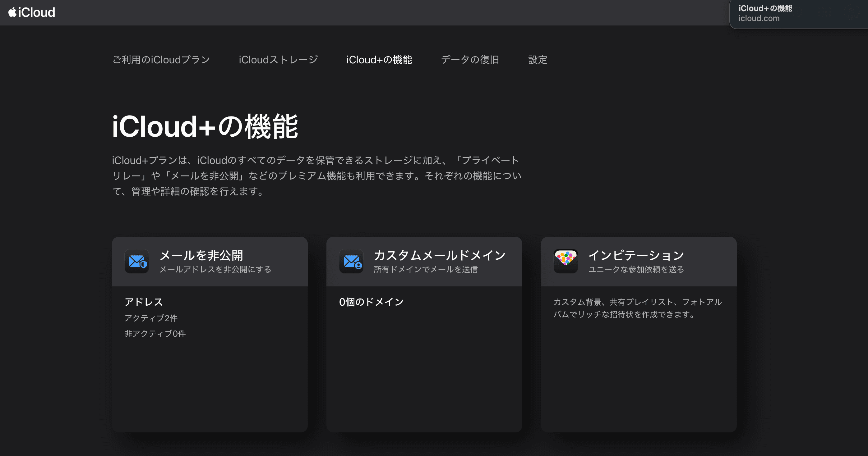This screenshot has width=868, height=456.
Task: Click the メールアドレスを非公開にする subtitle
Action: point(215,269)
